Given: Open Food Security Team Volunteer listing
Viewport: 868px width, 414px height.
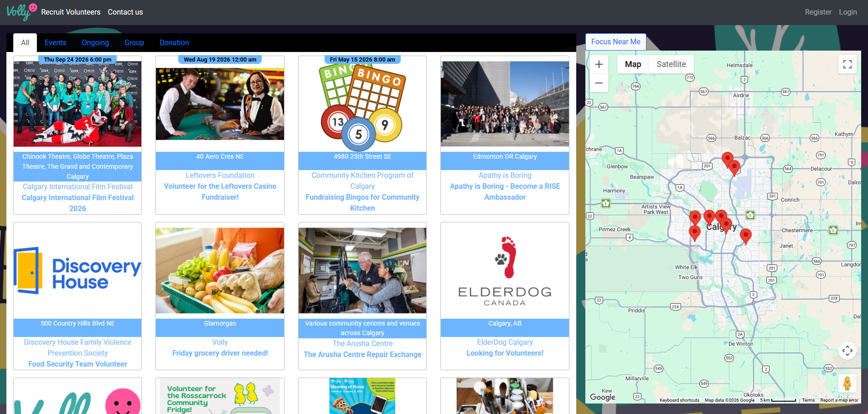Looking at the screenshot, I should point(77,364).
